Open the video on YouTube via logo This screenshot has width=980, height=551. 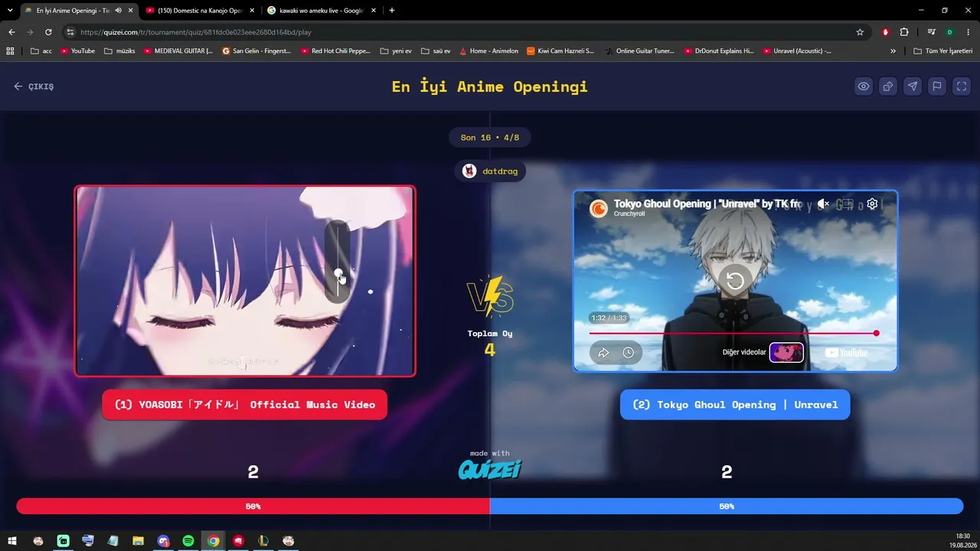846,353
